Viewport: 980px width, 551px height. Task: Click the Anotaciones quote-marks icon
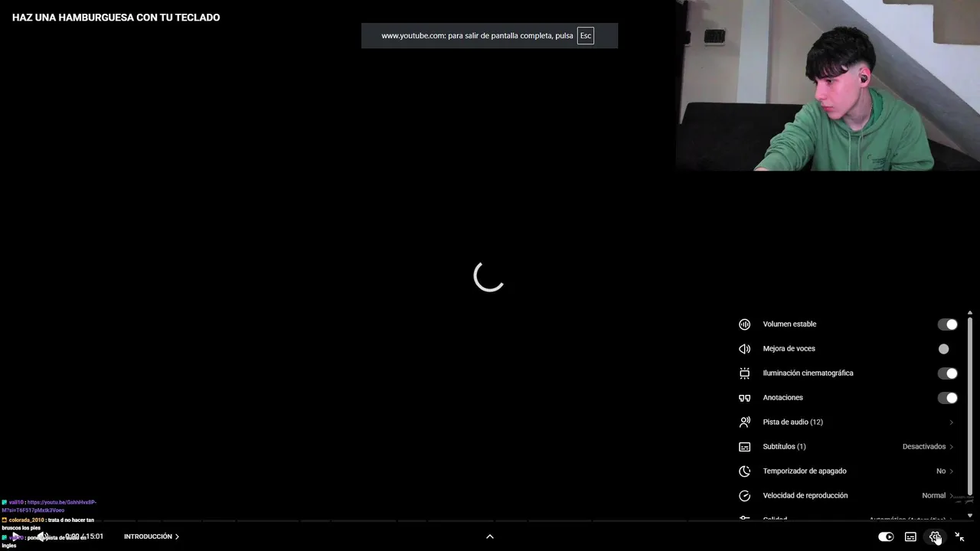pos(744,398)
